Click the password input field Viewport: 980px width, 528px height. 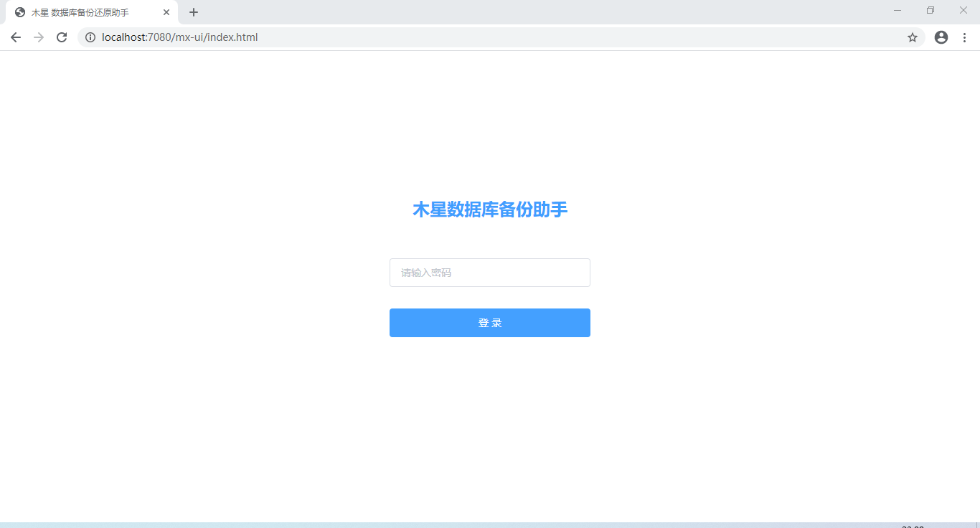[490, 273]
